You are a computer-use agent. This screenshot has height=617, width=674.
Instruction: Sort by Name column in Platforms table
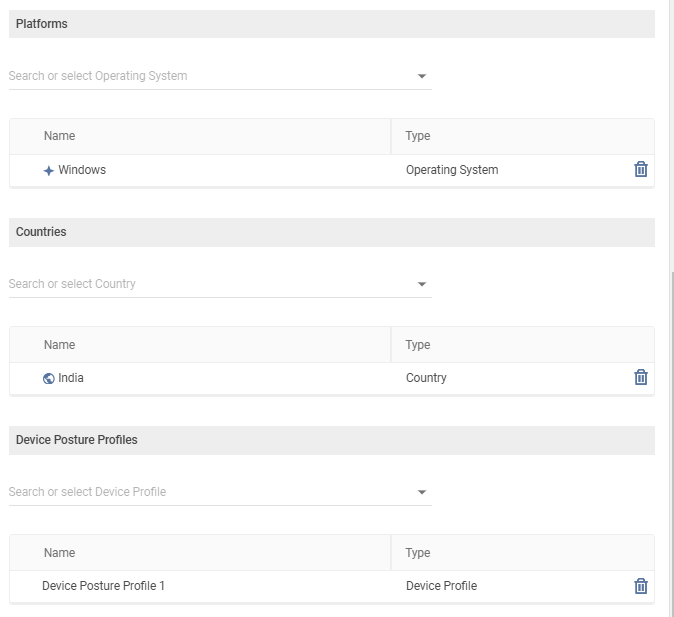click(x=60, y=136)
